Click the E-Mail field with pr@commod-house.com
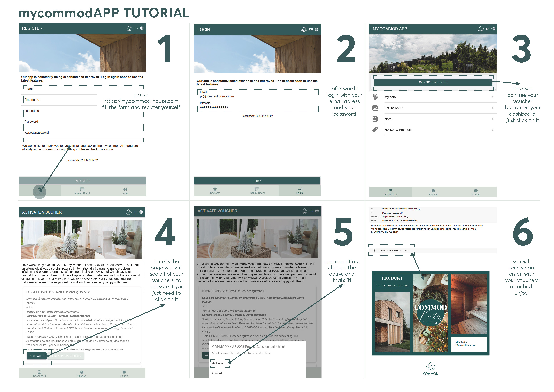Viewport: 554px width, 392px height. [258, 95]
